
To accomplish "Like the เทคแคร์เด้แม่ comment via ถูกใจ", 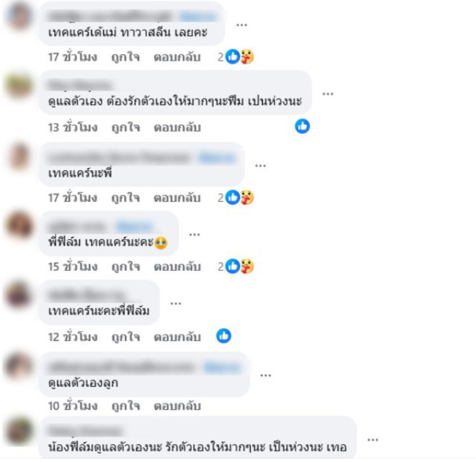I will [125, 57].
